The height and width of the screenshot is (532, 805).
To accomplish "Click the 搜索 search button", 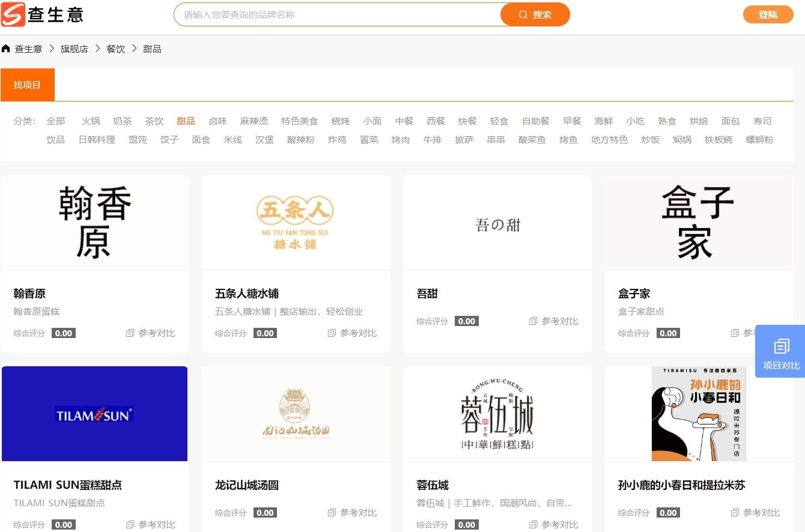I will tap(535, 14).
